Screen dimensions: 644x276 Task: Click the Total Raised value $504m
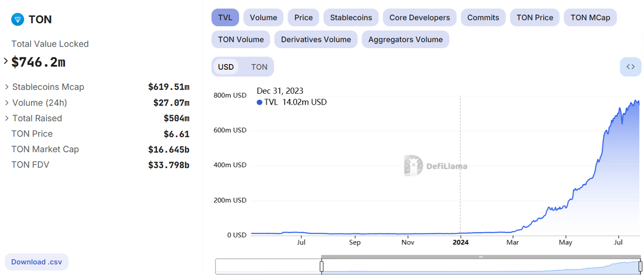click(176, 118)
